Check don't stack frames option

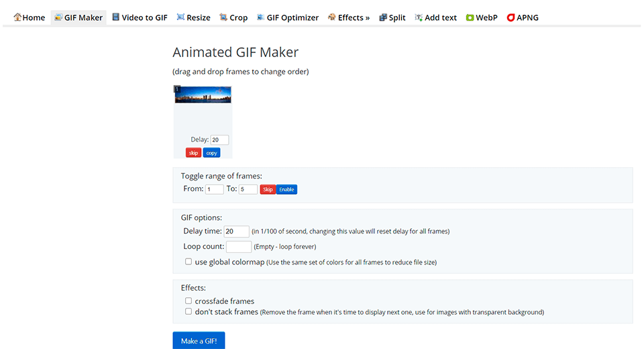pyautogui.click(x=189, y=312)
